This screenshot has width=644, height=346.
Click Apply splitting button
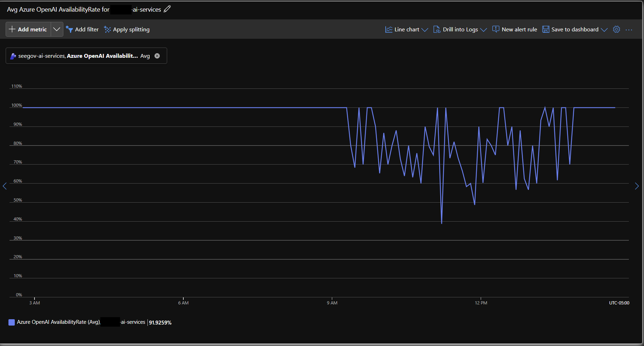tap(127, 29)
